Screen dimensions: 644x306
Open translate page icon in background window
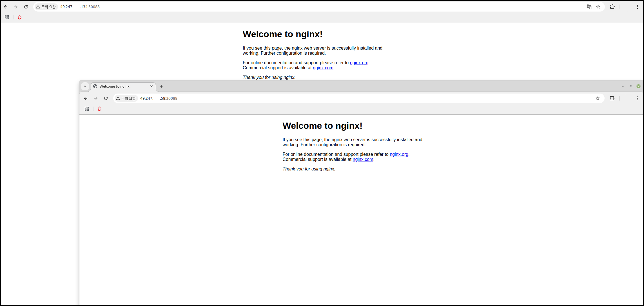pyautogui.click(x=589, y=7)
